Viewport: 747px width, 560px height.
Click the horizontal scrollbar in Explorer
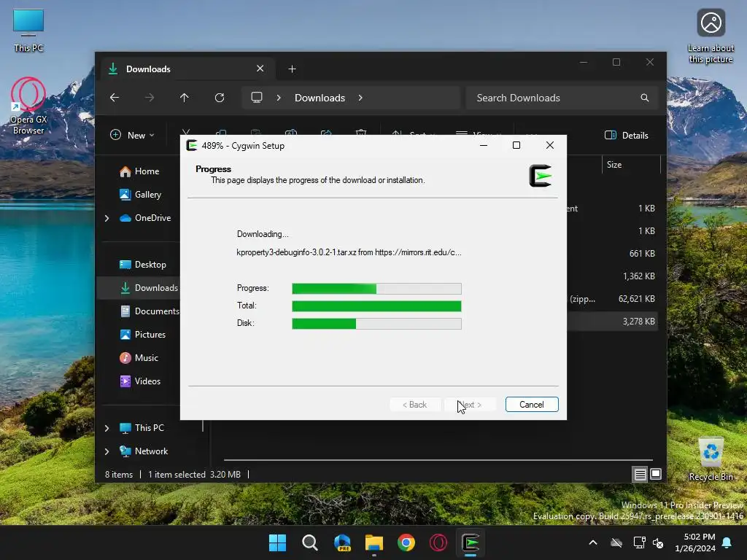click(438, 460)
